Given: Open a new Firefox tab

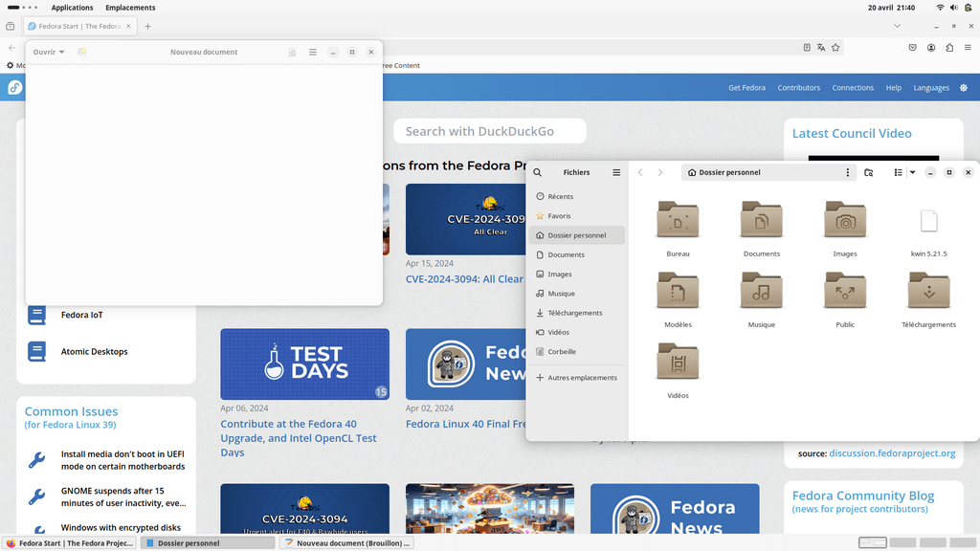Looking at the screenshot, I should 148,26.
